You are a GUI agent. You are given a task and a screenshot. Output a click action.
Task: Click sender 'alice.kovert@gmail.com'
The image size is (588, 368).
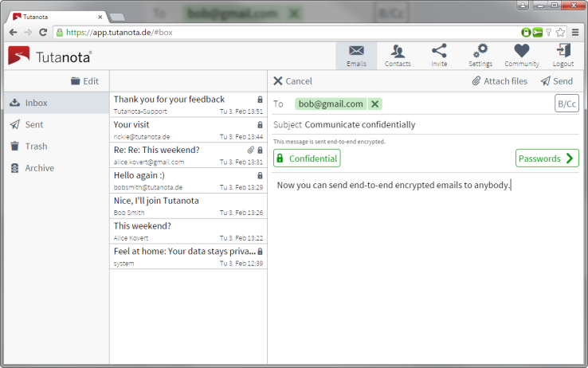149,162
